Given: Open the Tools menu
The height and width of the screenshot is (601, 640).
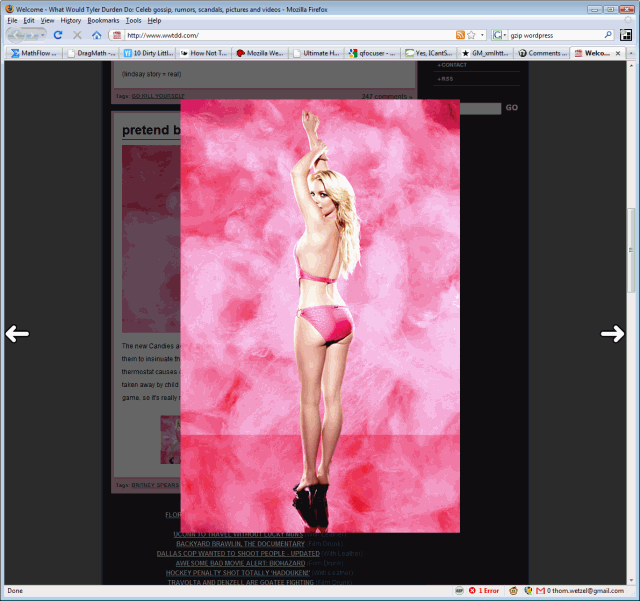Looking at the screenshot, I should click(133, 20).
